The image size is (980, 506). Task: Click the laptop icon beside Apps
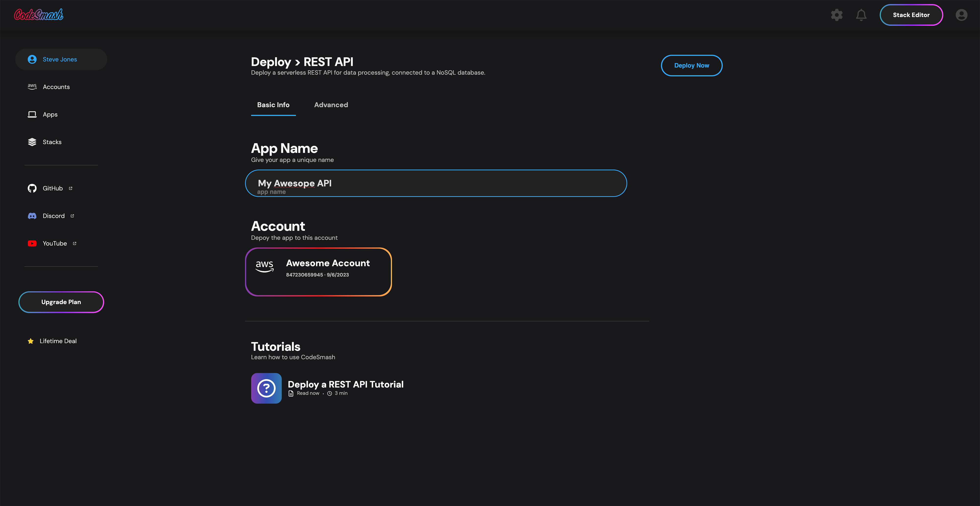point(32,114)
